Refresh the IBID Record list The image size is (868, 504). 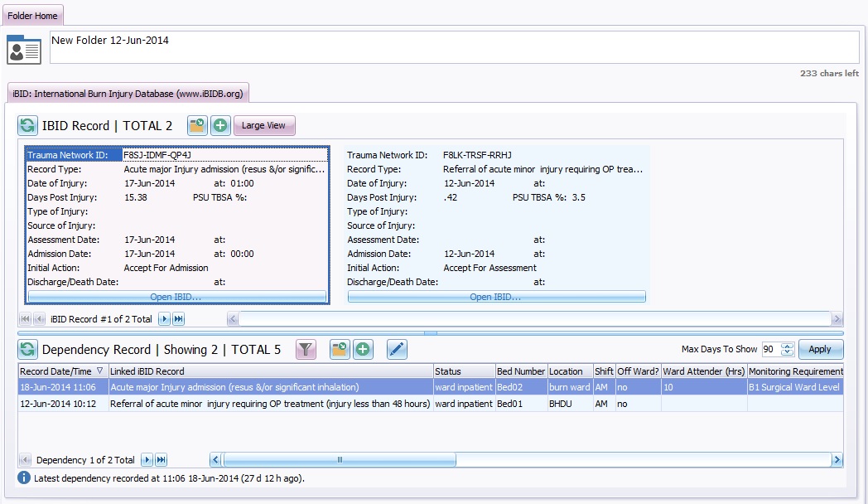pos(28,126)
